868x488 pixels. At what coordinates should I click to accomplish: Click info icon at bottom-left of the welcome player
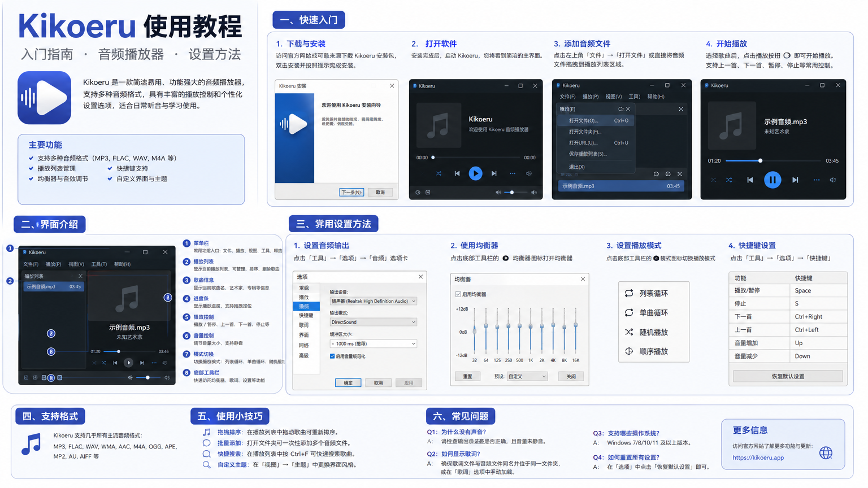418,192
